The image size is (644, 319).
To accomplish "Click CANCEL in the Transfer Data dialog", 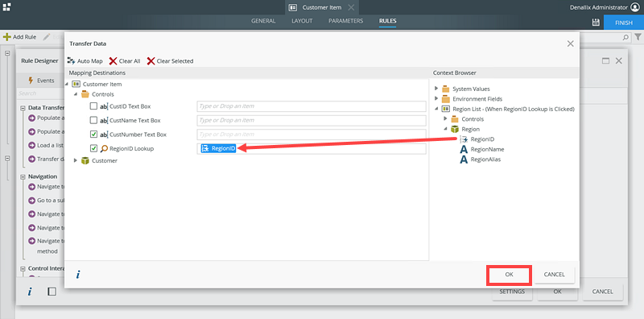I will click(x=554, y=275).
